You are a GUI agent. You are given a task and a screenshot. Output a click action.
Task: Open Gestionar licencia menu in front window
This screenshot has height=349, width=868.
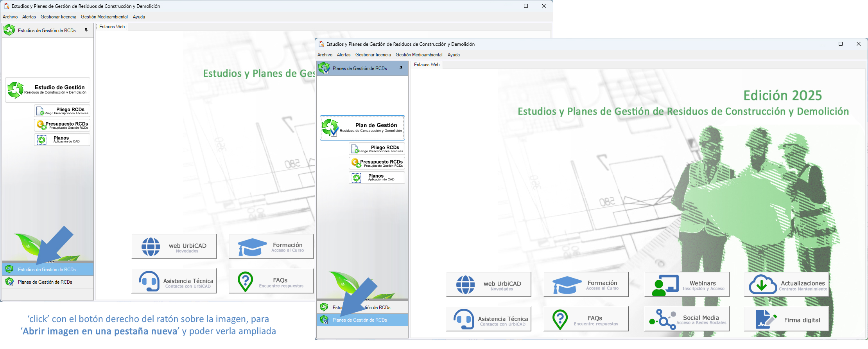click(x=373, y=55)
